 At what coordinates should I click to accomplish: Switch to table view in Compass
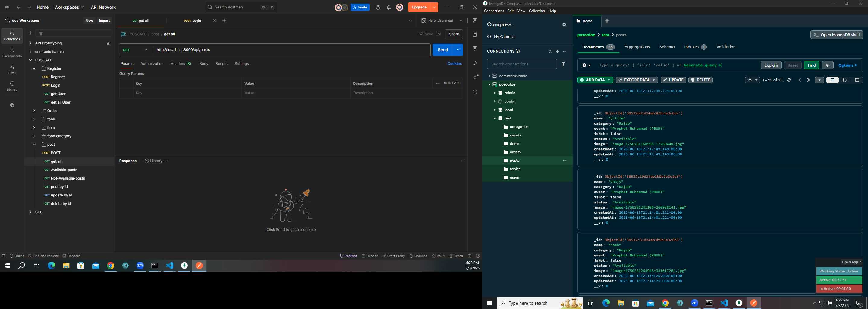tap(857, 80)
